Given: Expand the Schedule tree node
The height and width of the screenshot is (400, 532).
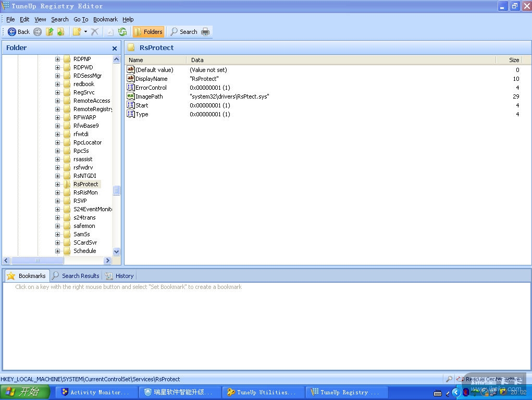Looking at the screenshot, I should tap(57, 251).
